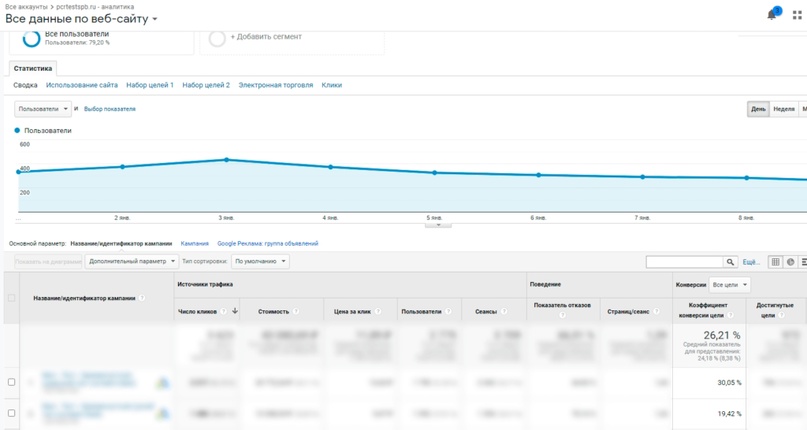Viewport: 807px width, 430px height.
Task: Open the Пользователи metric dropdown
Action: click(43, 109)
